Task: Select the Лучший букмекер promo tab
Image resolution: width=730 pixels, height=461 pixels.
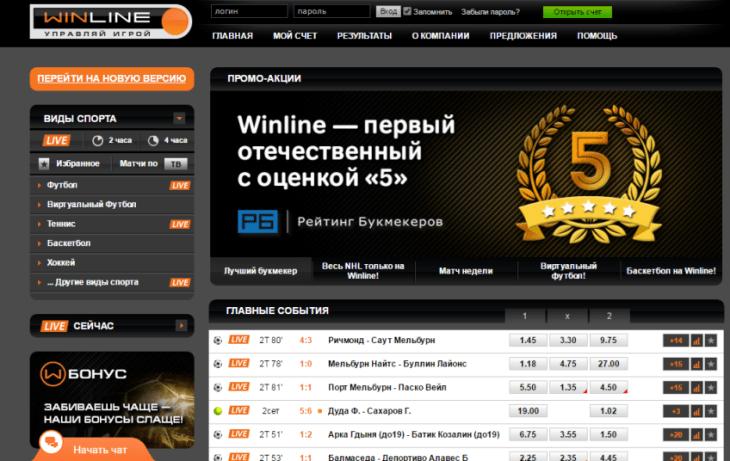Action: coord(260,271)
